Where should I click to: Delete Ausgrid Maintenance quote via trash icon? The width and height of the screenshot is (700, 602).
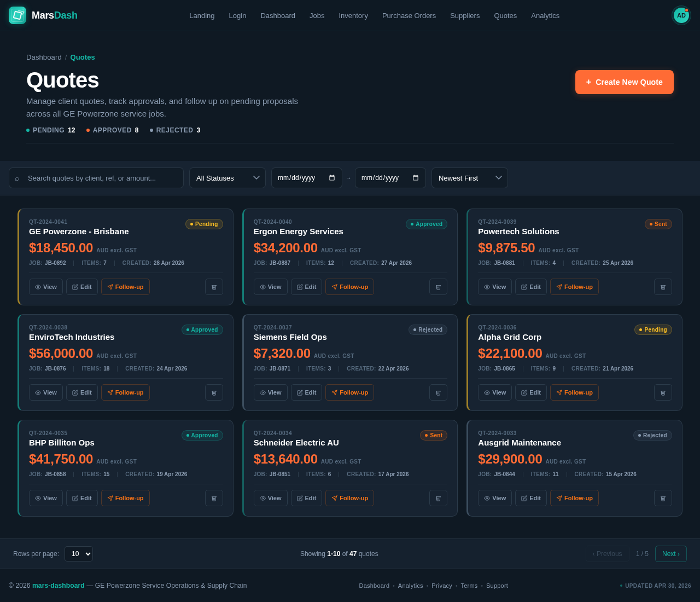point(663,498)
